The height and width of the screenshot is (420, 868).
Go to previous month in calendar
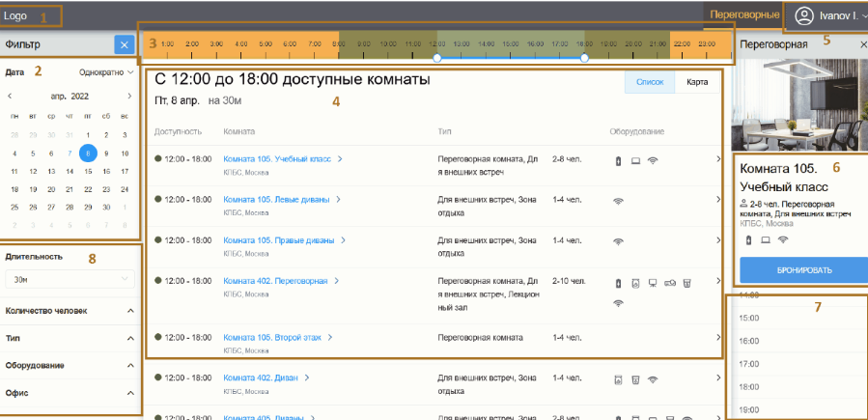tap(10, 96)
